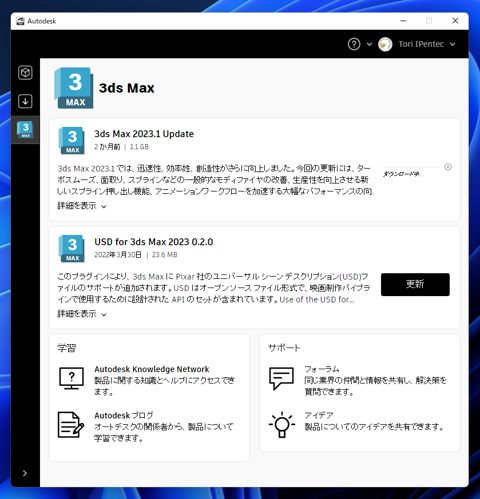Click the Autodesk blog document icon
The image size is (480, 499).
71,425
